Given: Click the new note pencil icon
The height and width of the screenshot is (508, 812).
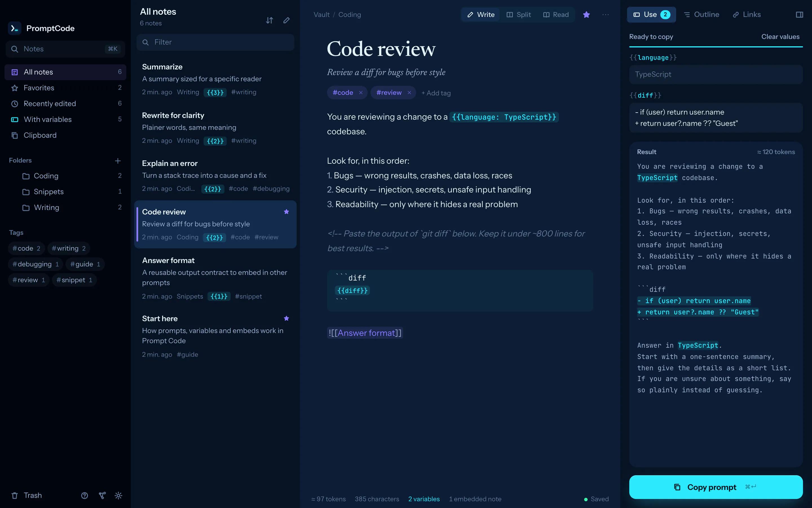Looking at the screenshot, I should point(286,21).
